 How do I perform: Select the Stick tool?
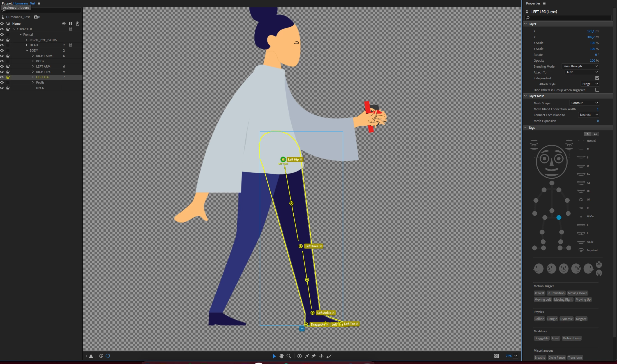coord(307,356)
